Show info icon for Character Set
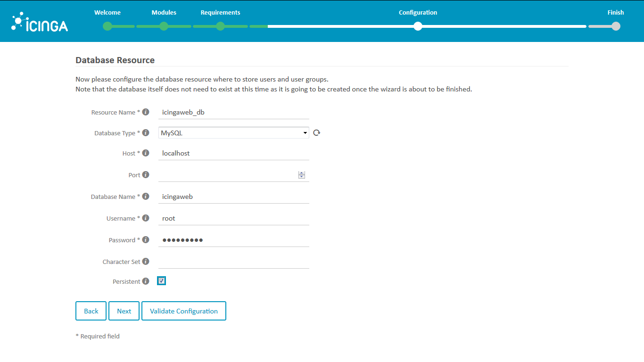The image size is (644, 362). coord(146,262)
